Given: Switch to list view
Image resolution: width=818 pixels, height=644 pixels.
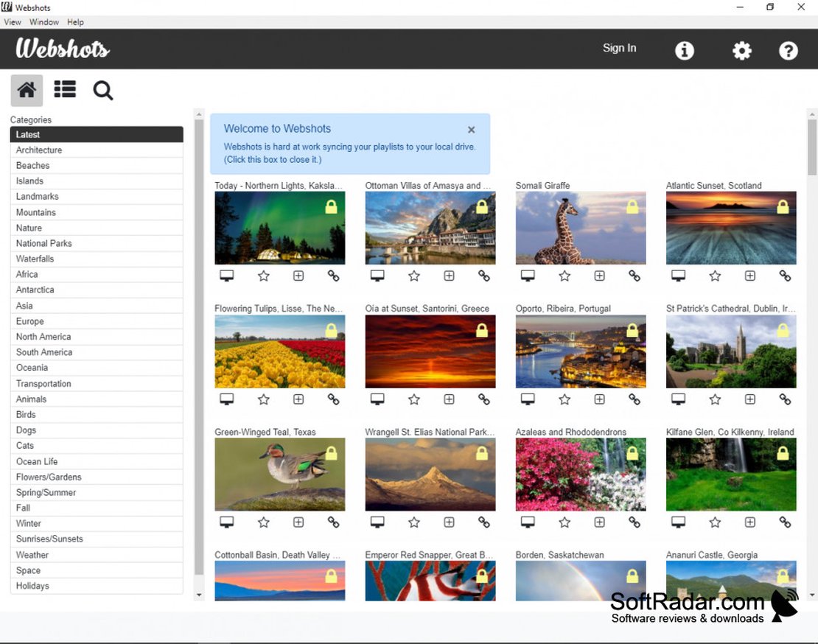Looking at the screenshot, I should click(x=65, y=90).
